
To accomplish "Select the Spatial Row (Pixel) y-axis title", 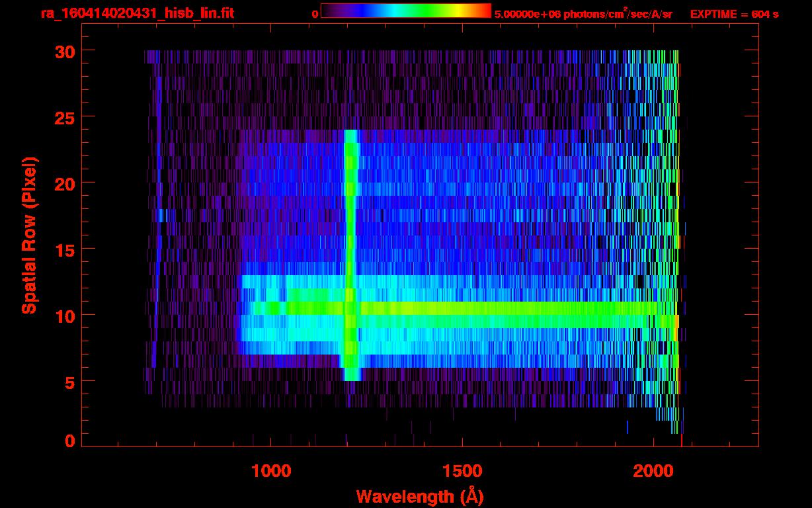I will [x=30, y=235].
